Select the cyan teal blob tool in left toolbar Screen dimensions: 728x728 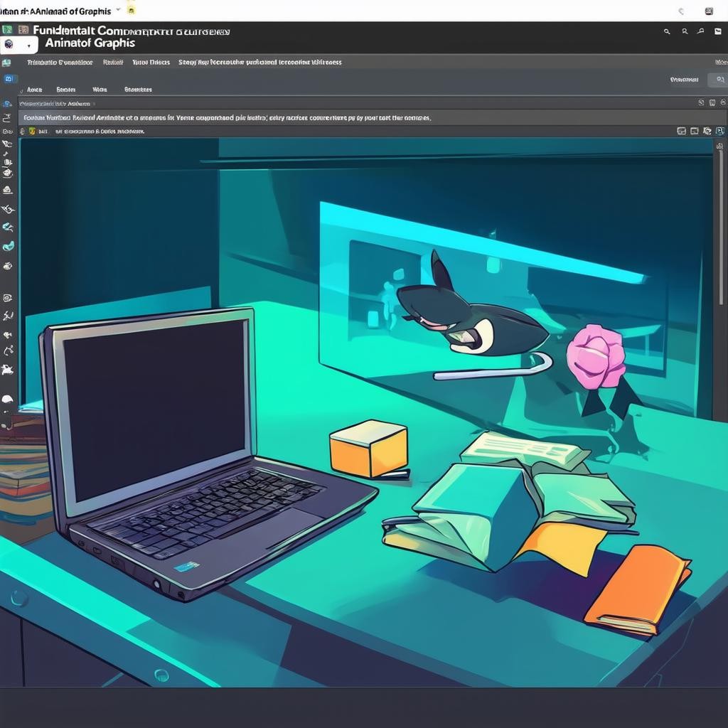point(8,246)
